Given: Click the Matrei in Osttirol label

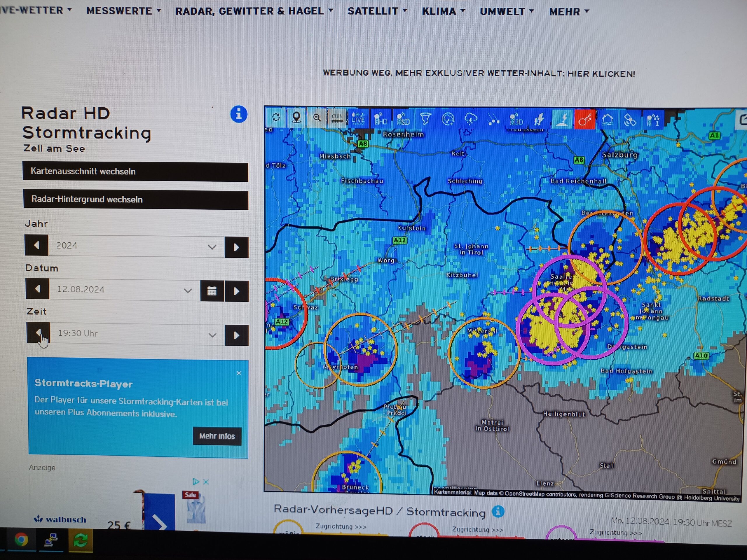Looking at the screenshot, I should tap(492, 425).
